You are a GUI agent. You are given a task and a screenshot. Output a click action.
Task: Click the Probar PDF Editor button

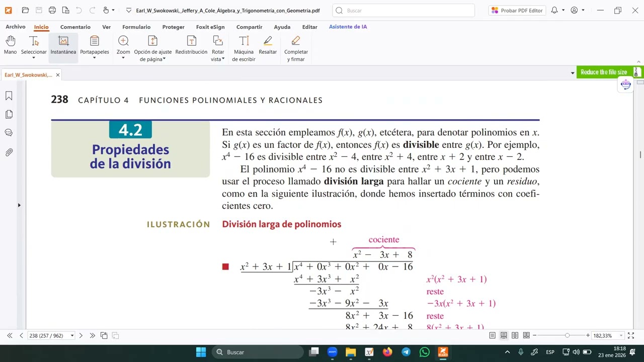point(517,10)
